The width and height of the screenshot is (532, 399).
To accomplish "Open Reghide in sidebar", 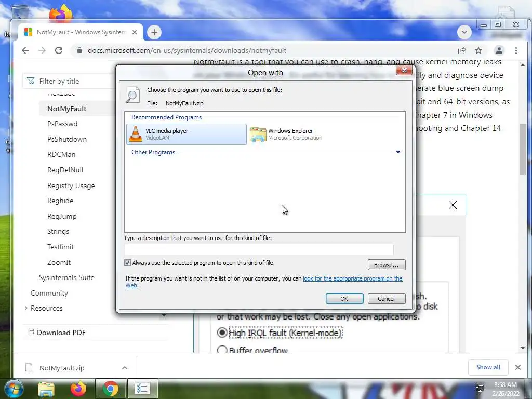I will point(60,201).
